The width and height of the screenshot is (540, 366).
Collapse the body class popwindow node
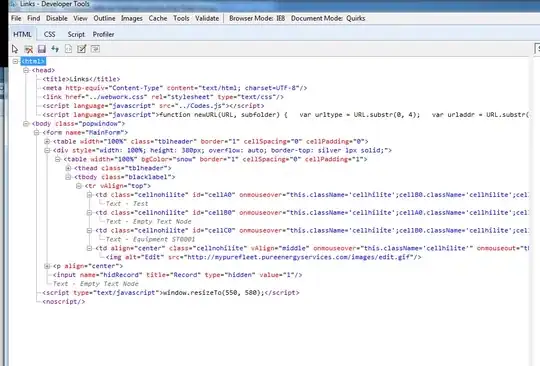26,124
